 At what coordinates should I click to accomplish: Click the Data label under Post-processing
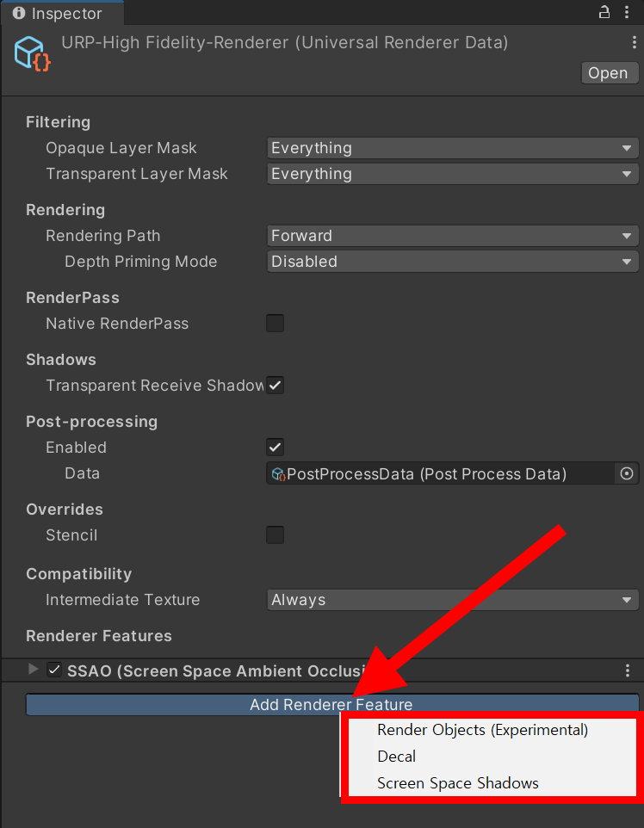82,473
